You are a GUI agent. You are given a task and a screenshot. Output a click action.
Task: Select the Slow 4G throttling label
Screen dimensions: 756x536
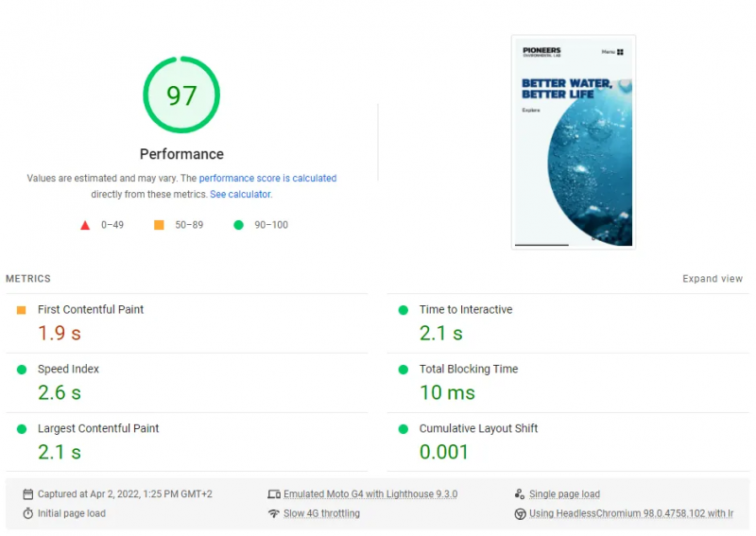tap(321, 514)
